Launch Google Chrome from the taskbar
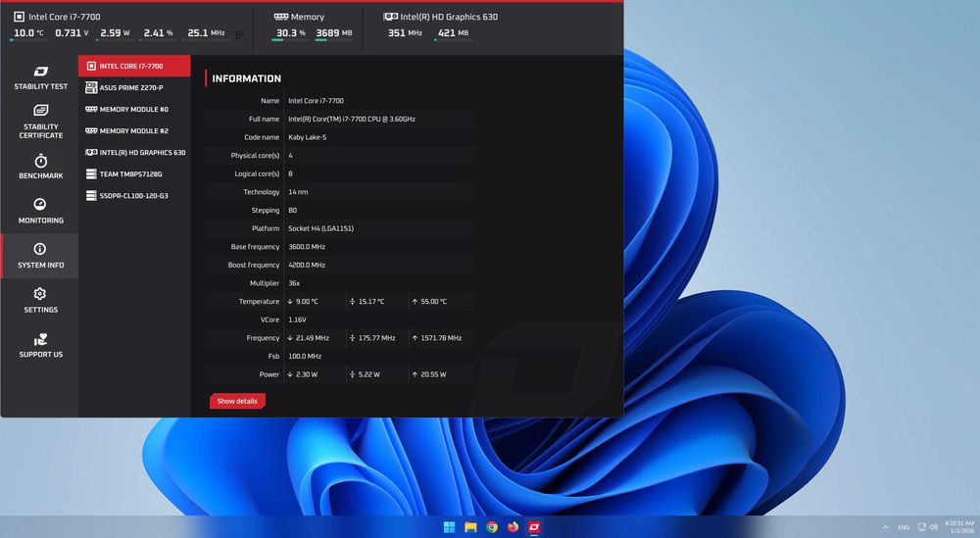Screen dimensions: 980x538 pyautogui.click(x=492, y=527)
